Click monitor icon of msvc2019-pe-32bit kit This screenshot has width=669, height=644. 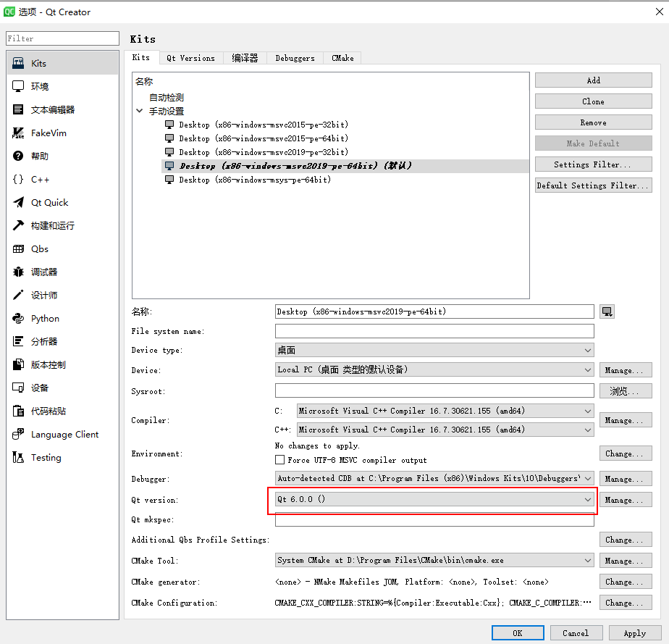[x=169, y=152]
